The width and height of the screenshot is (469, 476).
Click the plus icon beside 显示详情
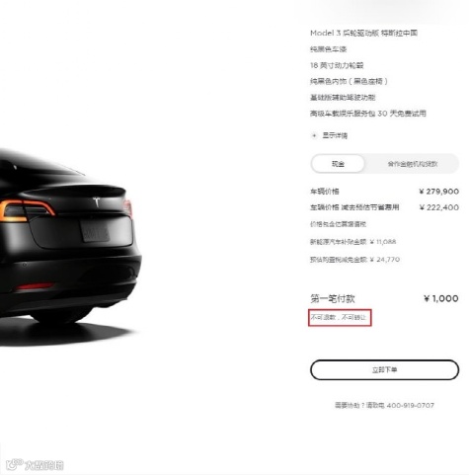tap(314, 135)
